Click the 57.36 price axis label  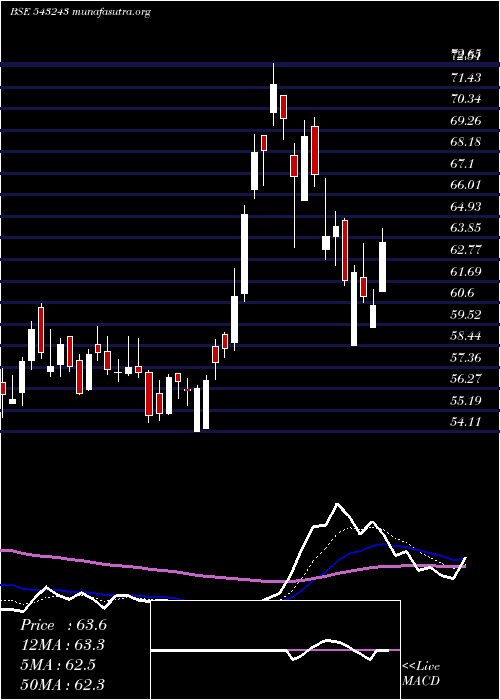[x=466, y=357]
